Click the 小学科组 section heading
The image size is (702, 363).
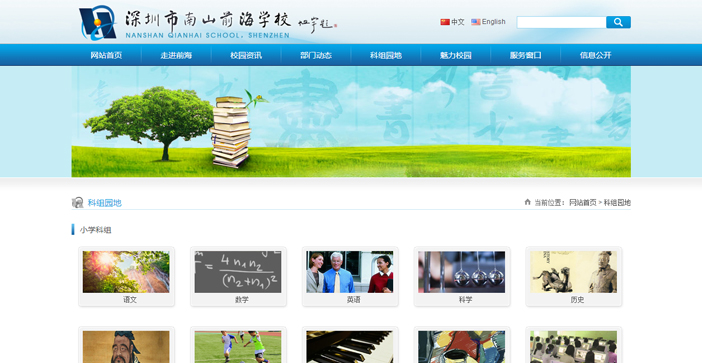click(95, 230)
